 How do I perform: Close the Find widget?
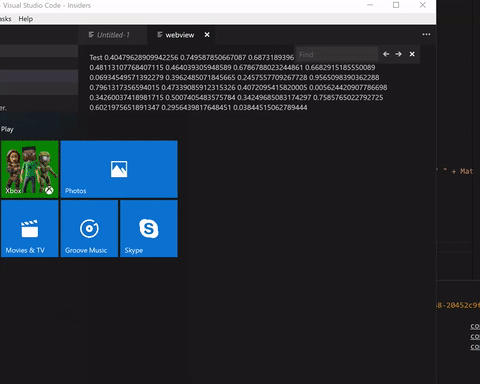click(x=412, y=54)
